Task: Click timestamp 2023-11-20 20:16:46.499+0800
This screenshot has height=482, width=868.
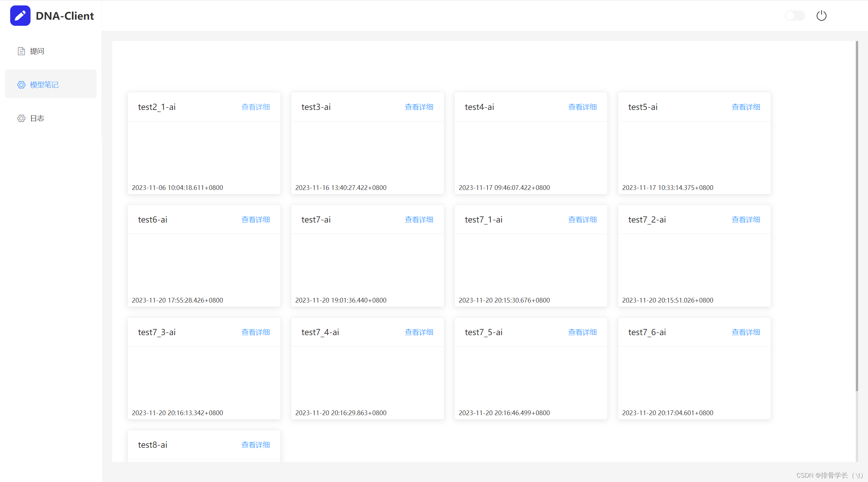Action: (504, 413)
